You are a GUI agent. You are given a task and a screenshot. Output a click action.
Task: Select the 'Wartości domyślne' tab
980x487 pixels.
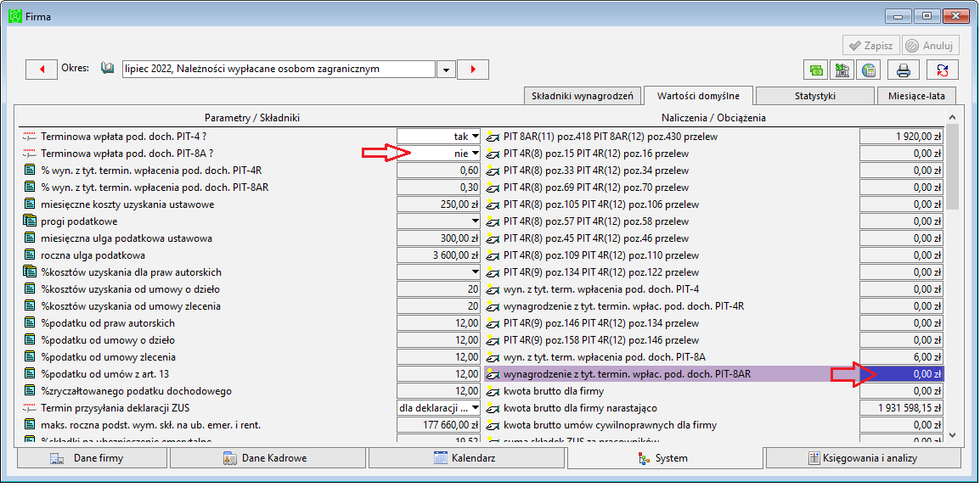click(x=698, y=96)
